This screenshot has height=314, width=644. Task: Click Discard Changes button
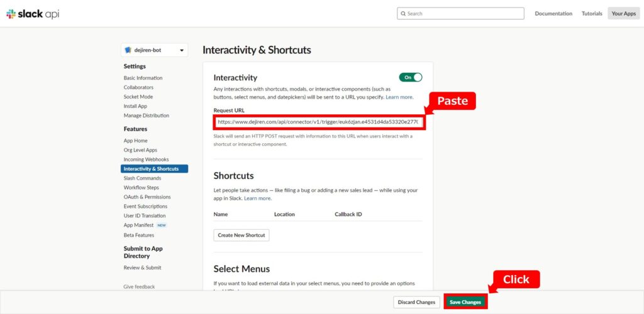[416, 303]
